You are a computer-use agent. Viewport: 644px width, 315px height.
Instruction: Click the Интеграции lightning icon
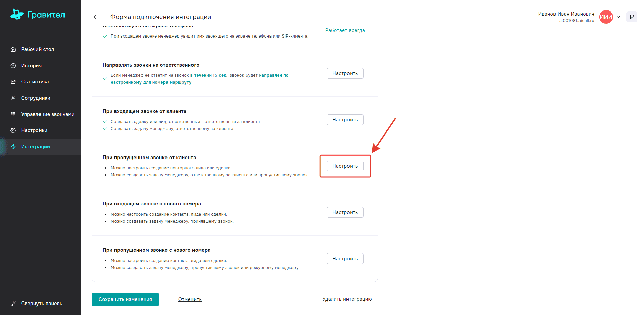13,147
